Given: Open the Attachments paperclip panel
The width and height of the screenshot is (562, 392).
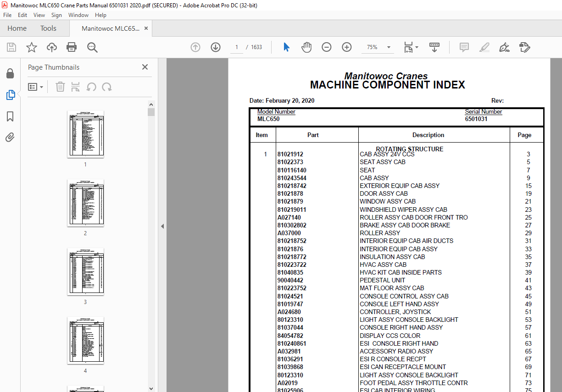Looking at the screenshot, I should point(10,137).
